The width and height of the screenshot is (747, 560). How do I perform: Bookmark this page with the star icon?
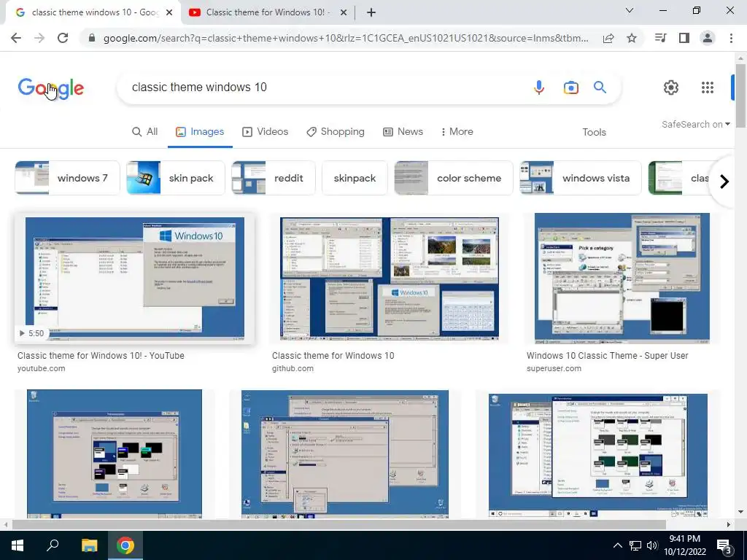pyautogui.click(x=632, y=38)
